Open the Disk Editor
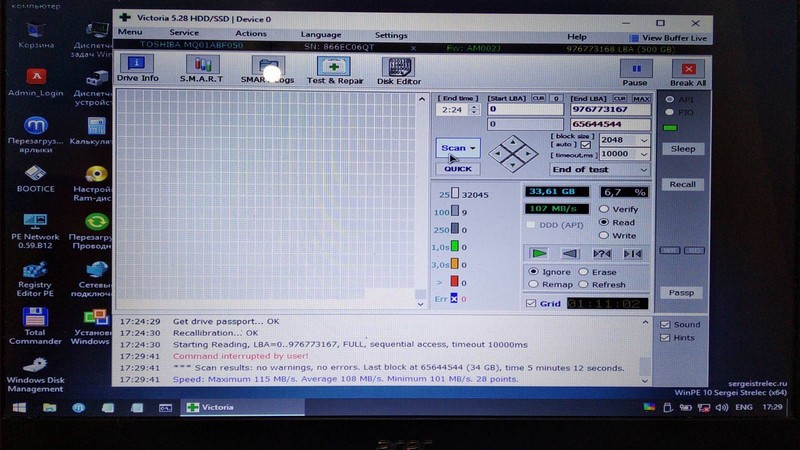Image resolution: width=800 pixels, height=450 pixels. click(399, 68)
